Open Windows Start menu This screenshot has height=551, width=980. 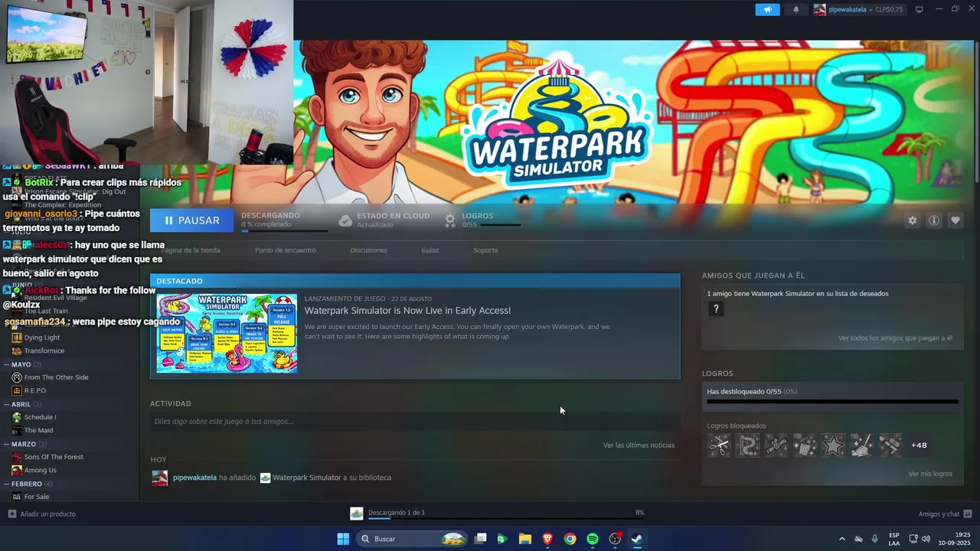tap(343, 539)
